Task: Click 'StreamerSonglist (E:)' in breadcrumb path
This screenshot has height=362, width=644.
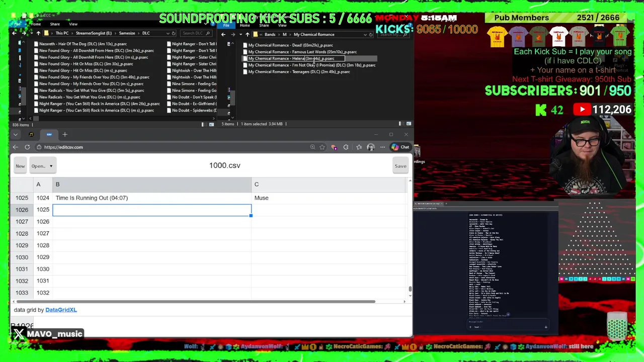Action: coord(94,33)
